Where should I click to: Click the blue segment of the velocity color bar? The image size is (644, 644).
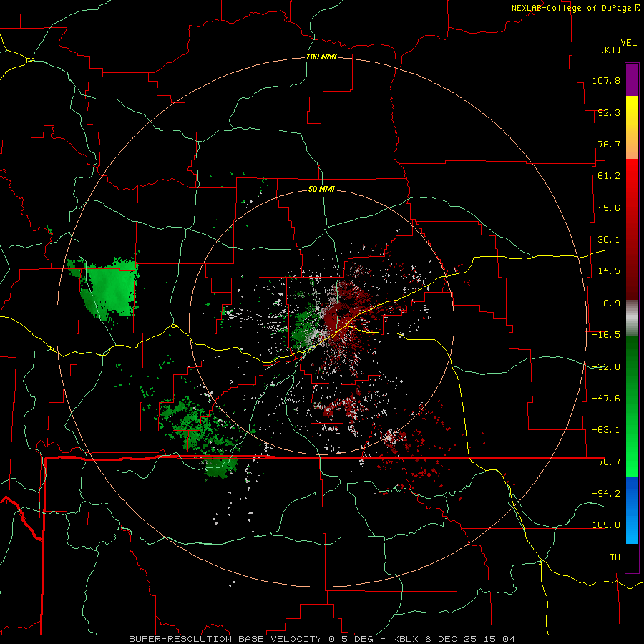pyautogui.click(x=632, y=510)
